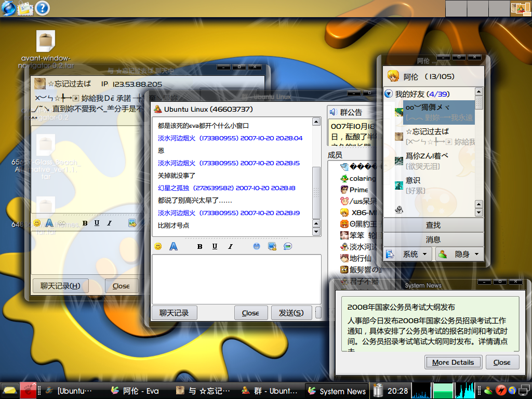
Task: Select friend 爲伱Zんι着ベ in the friends list
Action: click(x=434, y=161)
